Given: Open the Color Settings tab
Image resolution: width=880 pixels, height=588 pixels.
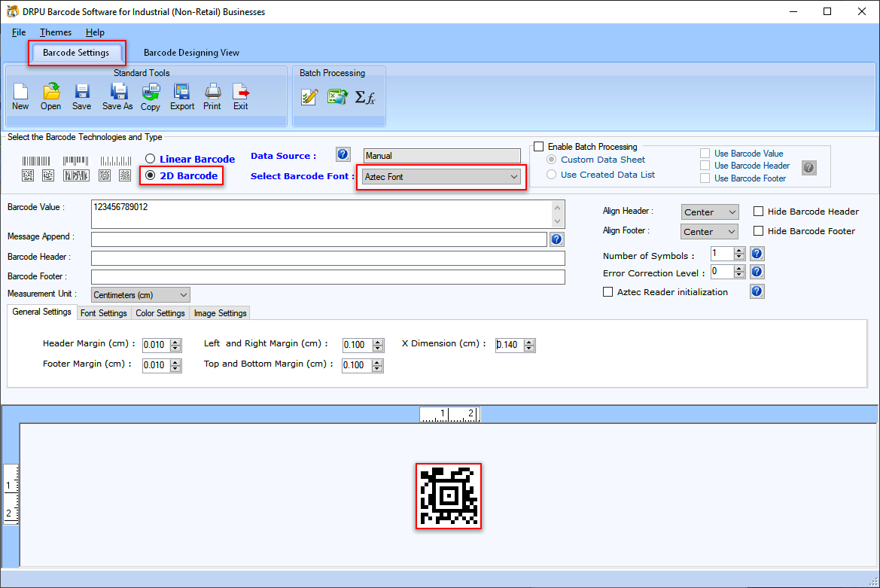Looking at the screenshot, I should (x=160, y=313).
